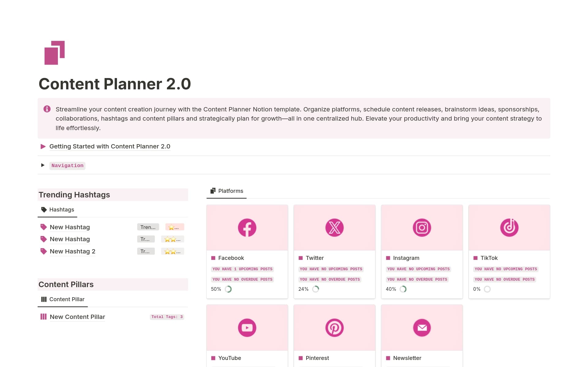Viewport: 588px width, 367px height.
Task: Click the YOU HAVE 1 UPCOMING POSTS badge
Action: (242, 269)
